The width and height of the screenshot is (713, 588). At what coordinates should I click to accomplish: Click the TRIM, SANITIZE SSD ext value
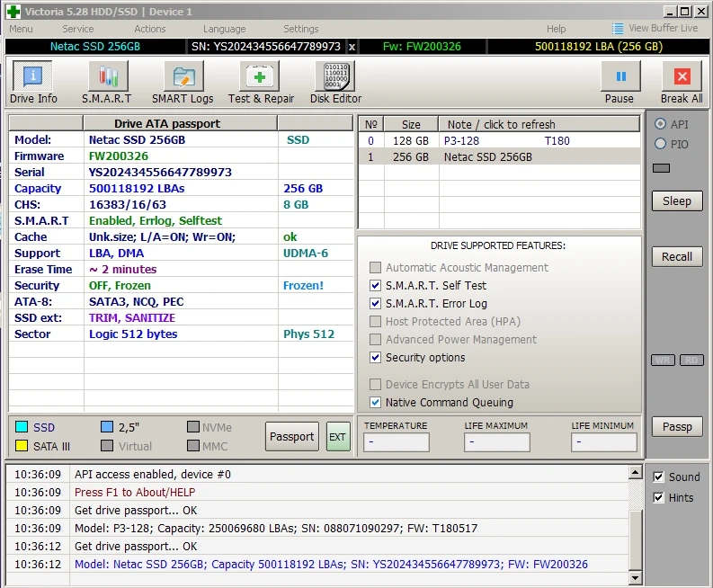click(x=132, y=318)
